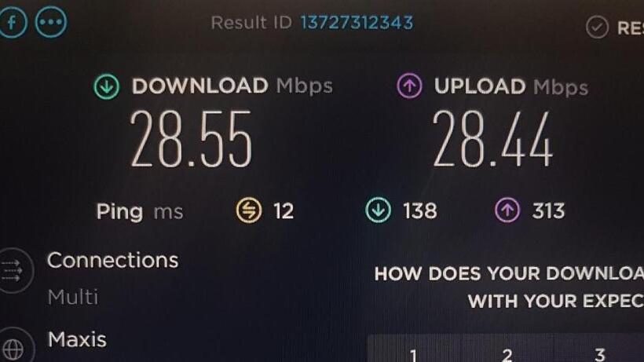The image size is (644, 362).
Task: Click the globe icon next to Maxis
Action: [x=14, y=346]
